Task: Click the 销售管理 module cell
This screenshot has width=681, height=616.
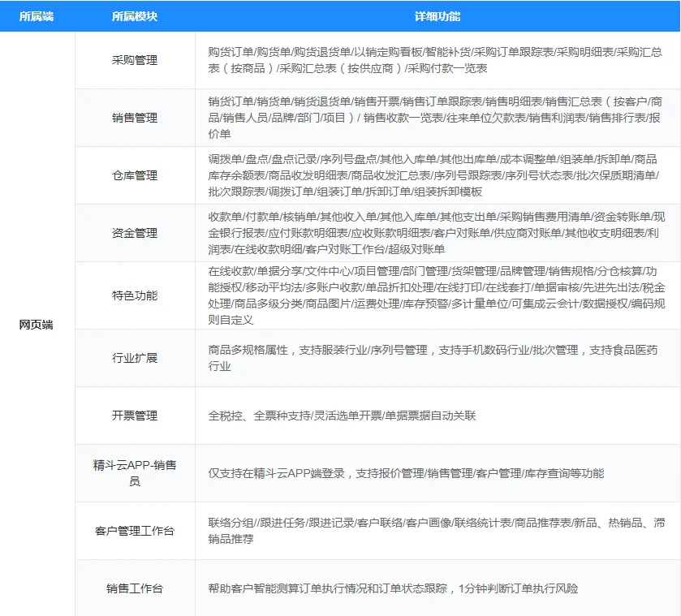Action: 135,116
